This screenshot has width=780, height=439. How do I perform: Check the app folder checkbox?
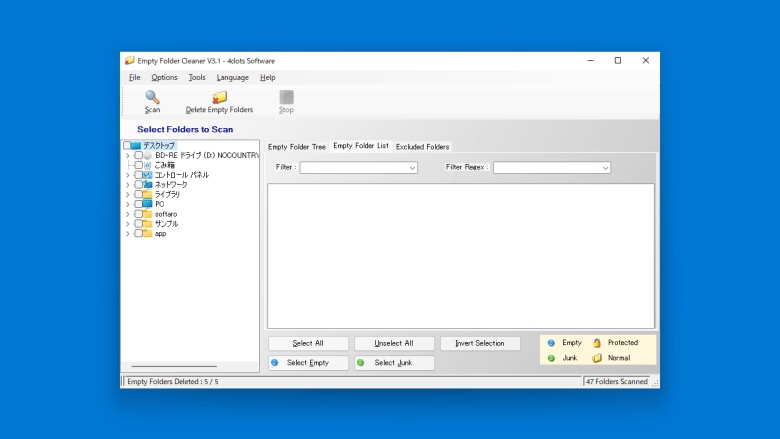tap(138, 233)
